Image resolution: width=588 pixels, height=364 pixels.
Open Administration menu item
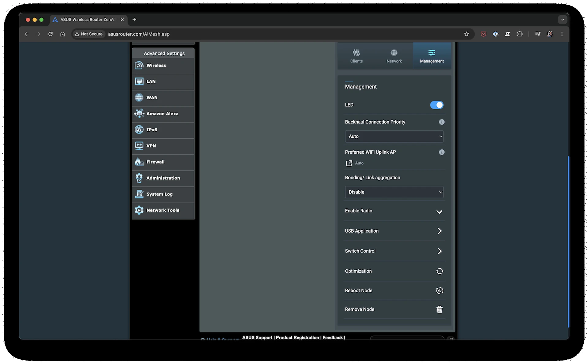pos(163,178)
